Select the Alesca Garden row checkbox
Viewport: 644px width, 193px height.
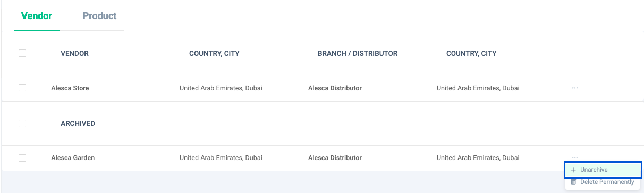(22, 158)
